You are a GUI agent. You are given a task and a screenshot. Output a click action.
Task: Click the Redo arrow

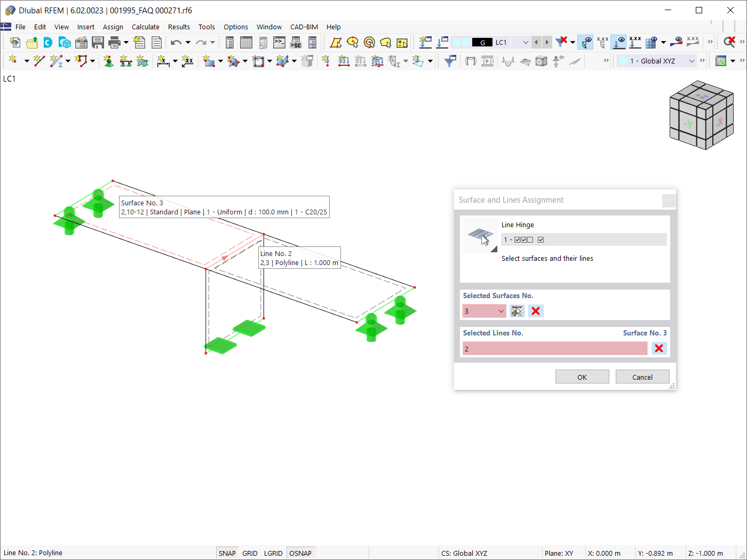click(201, 43)
